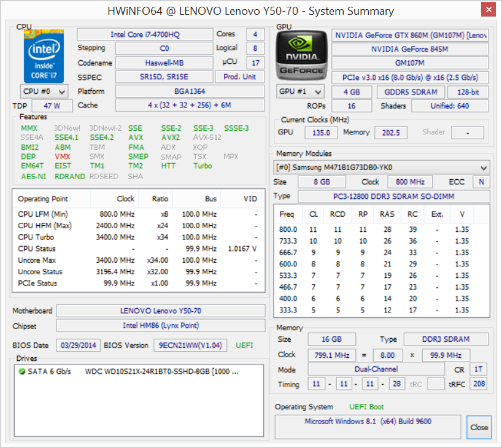Viewport: 502px width, 448px height.
Task: Click the memory module Size 8 GB field
Action: pyautogui.click(x=322, y=182)
